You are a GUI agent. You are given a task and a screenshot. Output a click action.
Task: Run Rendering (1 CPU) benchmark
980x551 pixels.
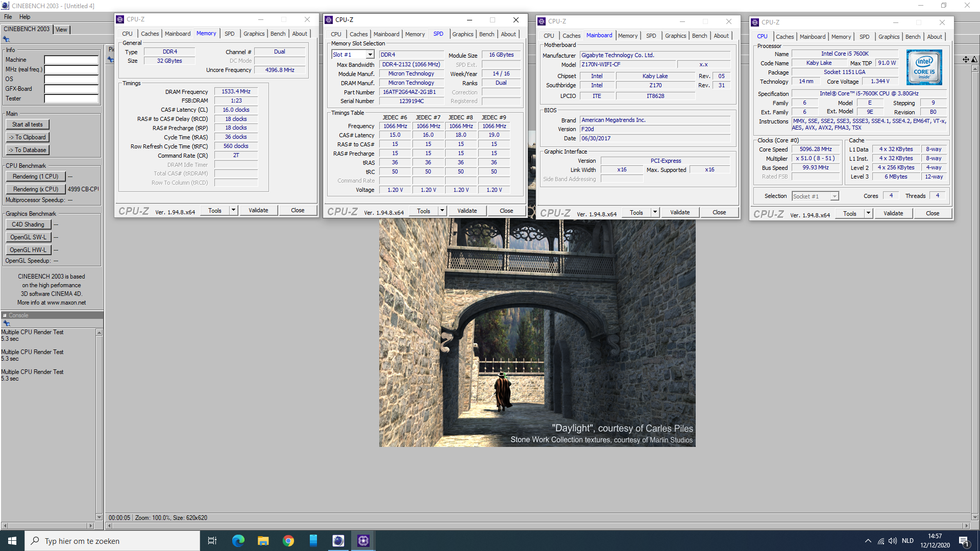click(x=36, y=177)
